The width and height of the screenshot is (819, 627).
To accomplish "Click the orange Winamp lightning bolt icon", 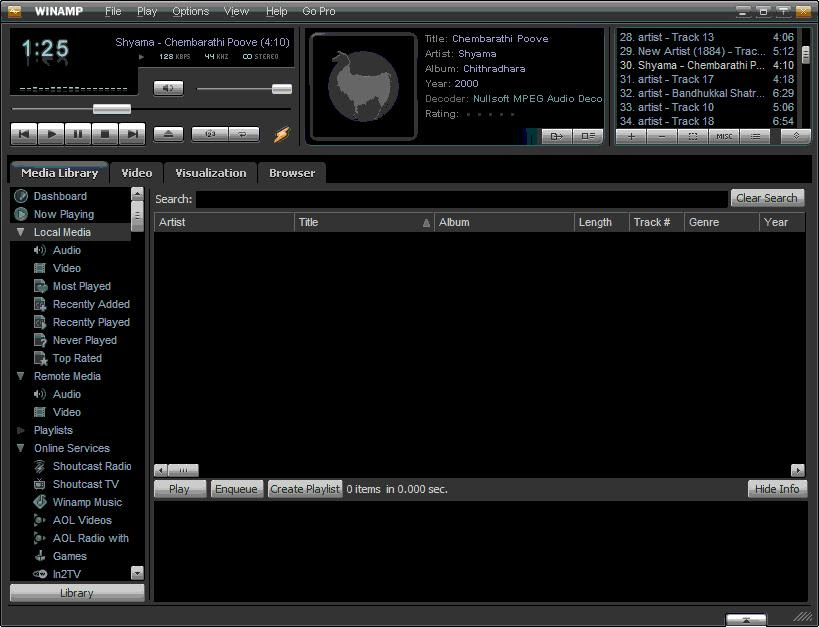I will [282, 134].
